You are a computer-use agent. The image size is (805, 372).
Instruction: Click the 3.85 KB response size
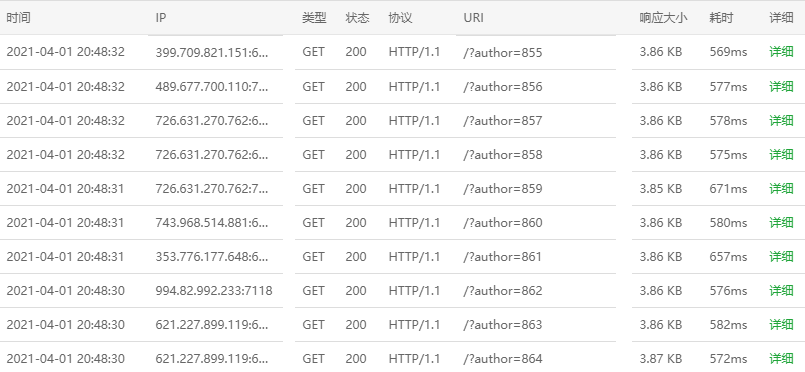click(660, 188)
